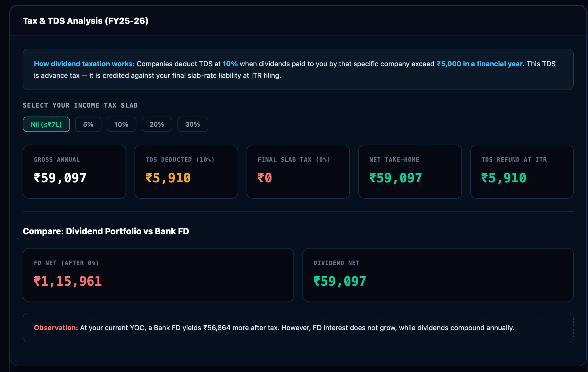
Task: Select the Nil (≤₹7L) tax slab
Action: click(x=46, y=124)
